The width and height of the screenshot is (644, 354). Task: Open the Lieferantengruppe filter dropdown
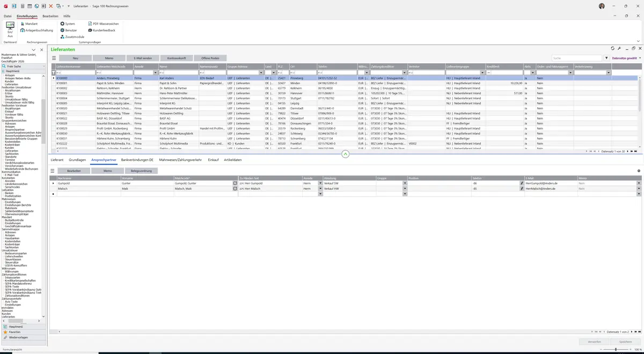483,72
